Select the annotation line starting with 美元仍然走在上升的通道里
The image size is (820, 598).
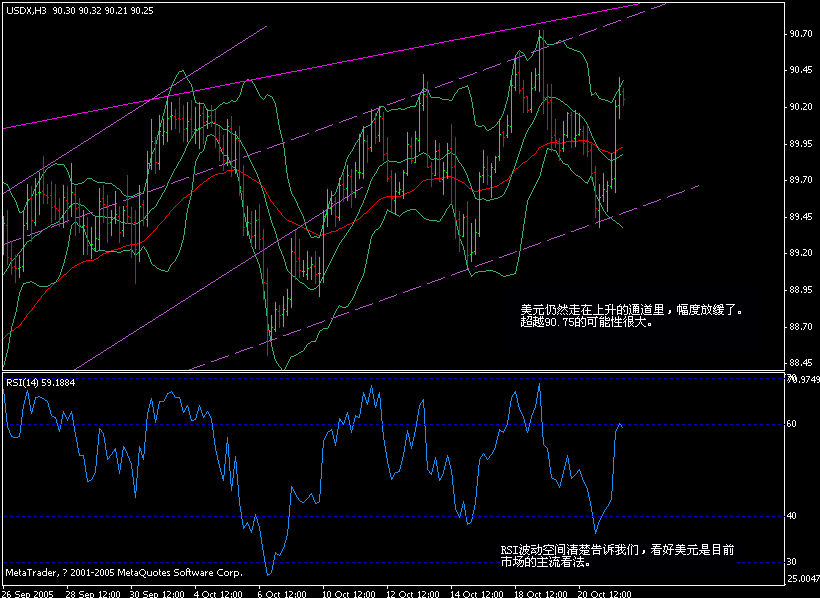(631, 310)
